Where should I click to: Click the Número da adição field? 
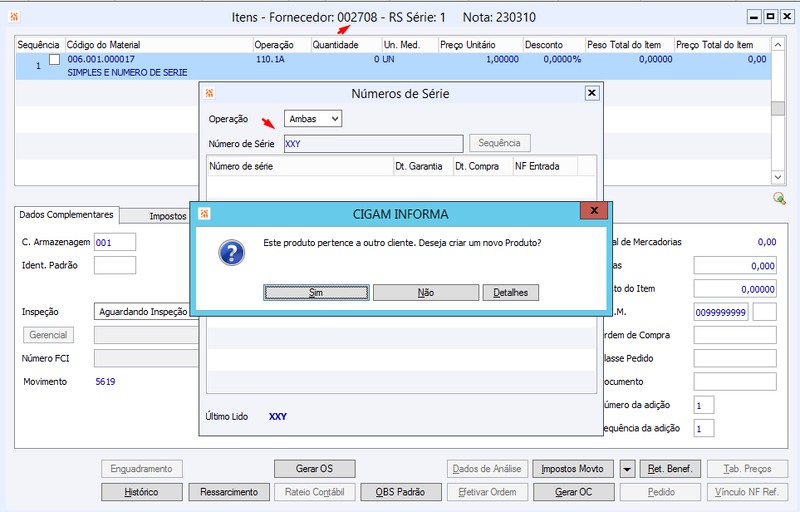tap(704, 405)
